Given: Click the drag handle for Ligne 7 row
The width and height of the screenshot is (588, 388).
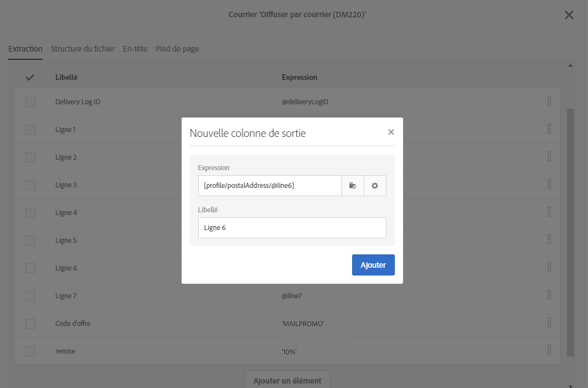Looking at the screenshot, I should click(x=549, y=295).
